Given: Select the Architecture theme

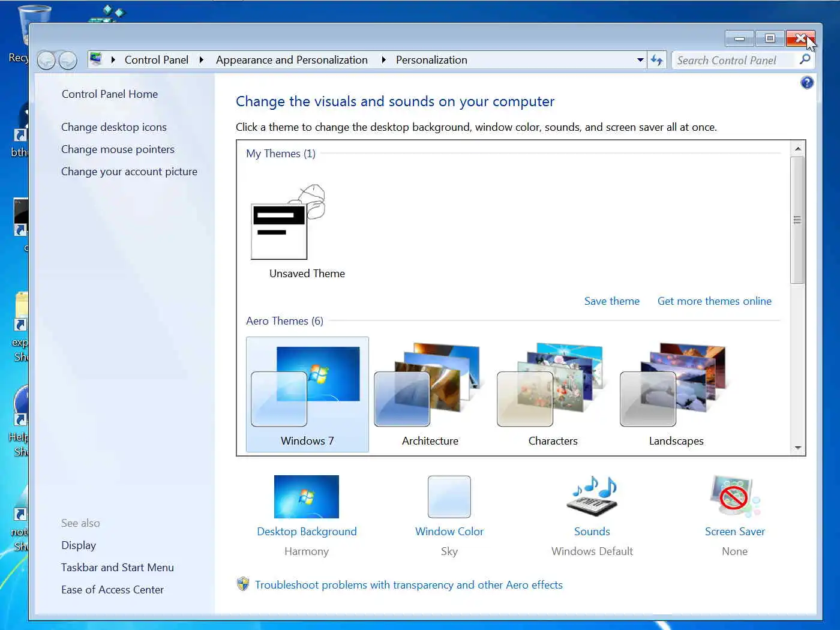Looking at the screenshot, I should point(430,394).
